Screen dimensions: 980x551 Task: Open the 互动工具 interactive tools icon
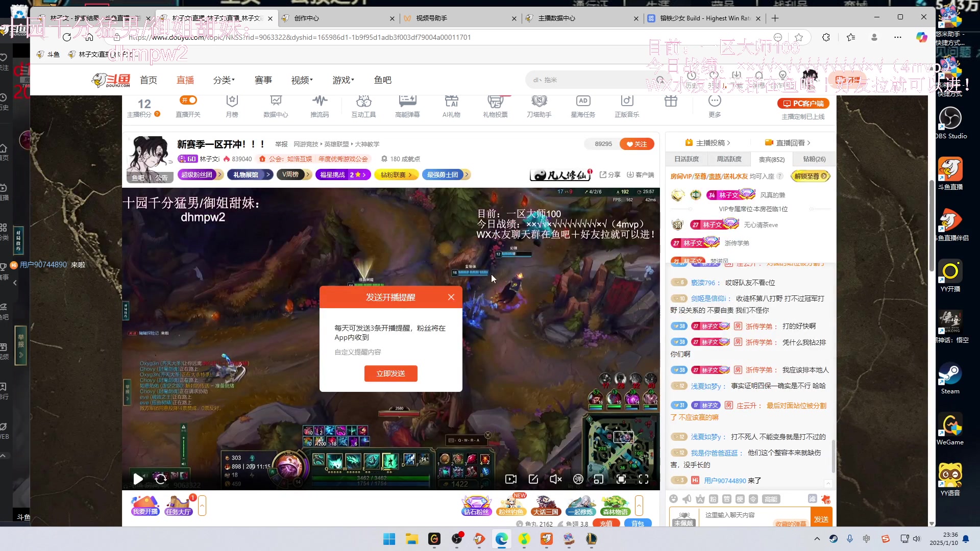click(363, 106)
